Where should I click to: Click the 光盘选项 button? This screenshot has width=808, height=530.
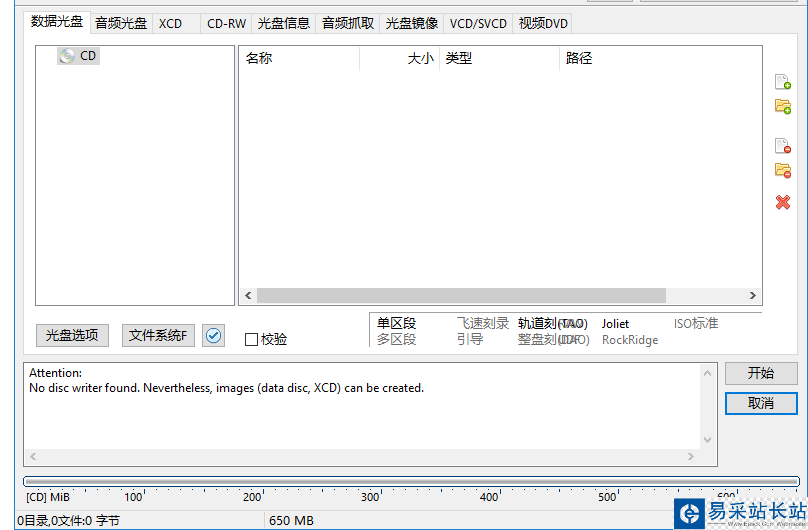click(x=72, y=336)
